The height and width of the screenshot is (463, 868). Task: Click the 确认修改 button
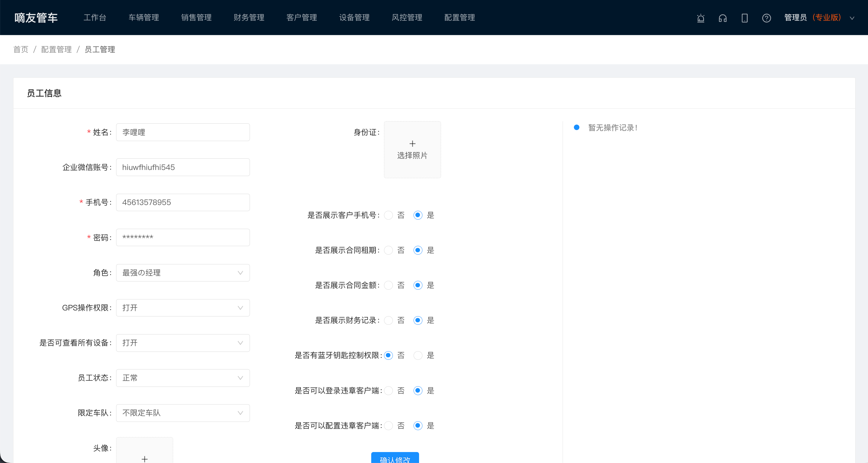click(x=395, y=458)
